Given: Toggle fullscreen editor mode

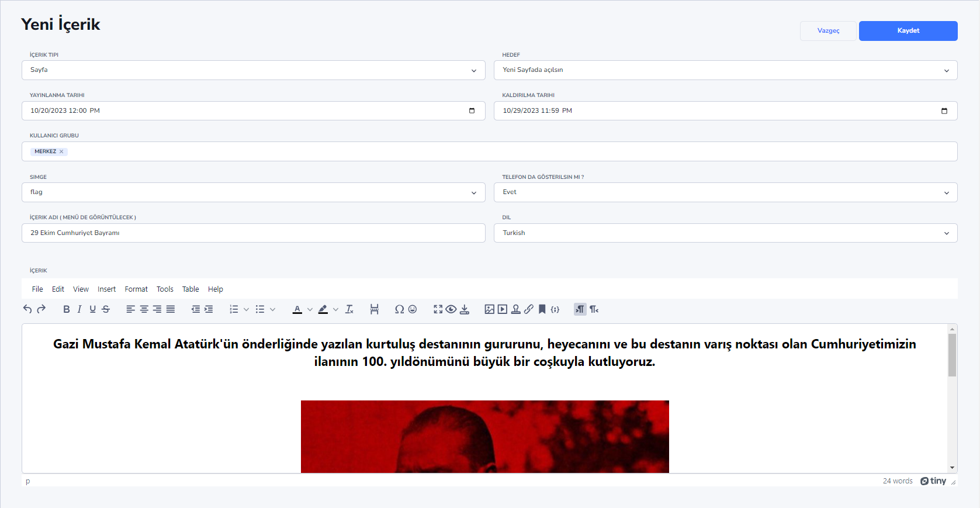Looking at the screenshot, I should 438,309.
